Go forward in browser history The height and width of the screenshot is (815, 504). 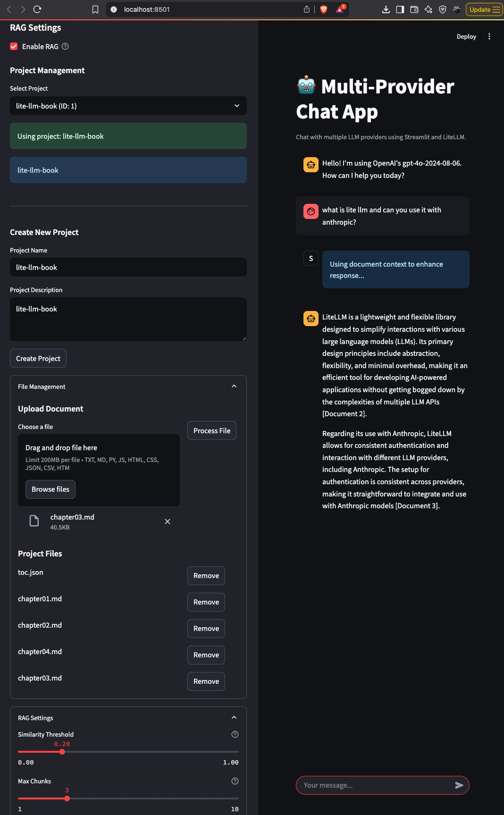point(23,9)
